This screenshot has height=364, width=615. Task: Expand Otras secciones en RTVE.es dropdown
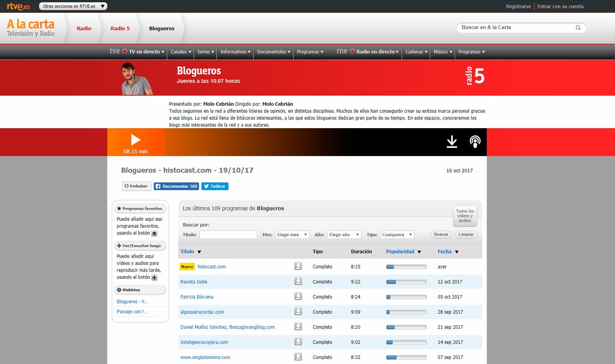coord(73,6)
